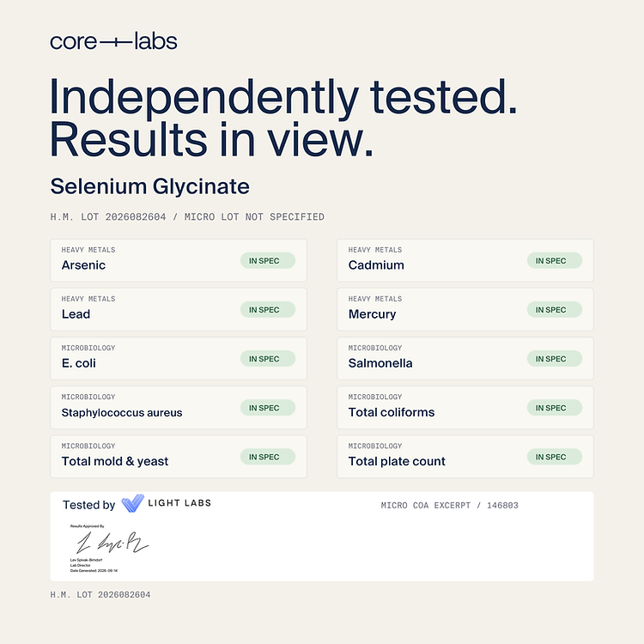
Task: Select the Total coliforms result card
Action: coord(465,407)
